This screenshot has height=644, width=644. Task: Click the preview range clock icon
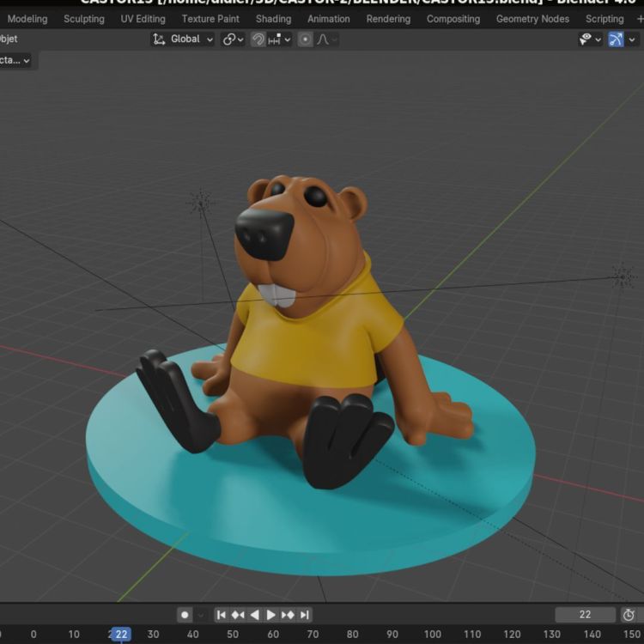(x=629, y=615)
